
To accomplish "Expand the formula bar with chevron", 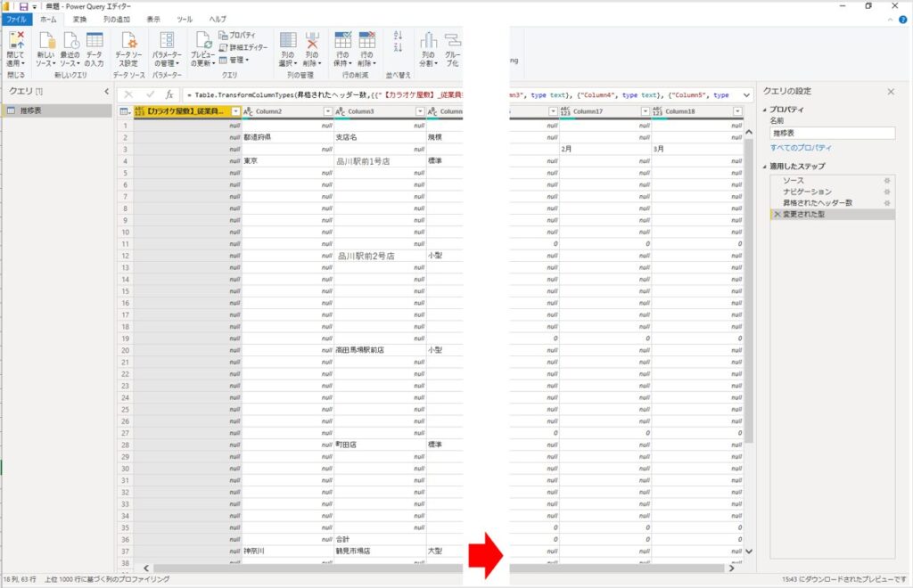I will click(x=745, y=94).
